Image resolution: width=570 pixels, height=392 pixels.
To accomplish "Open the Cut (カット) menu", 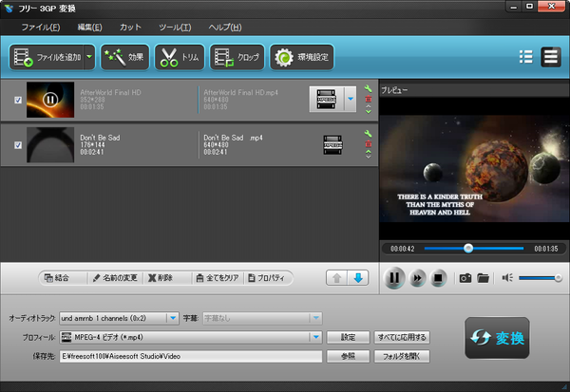I will (x=130, y=28).
